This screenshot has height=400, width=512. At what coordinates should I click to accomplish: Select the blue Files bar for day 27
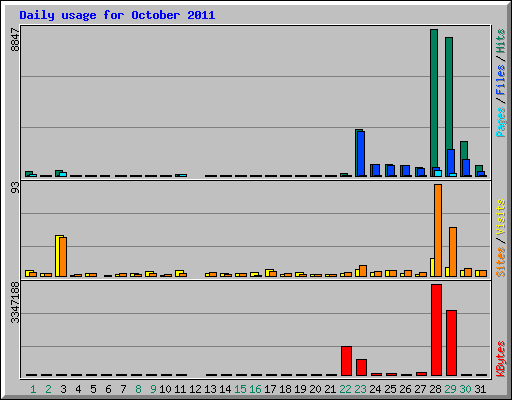coord(421,172)
